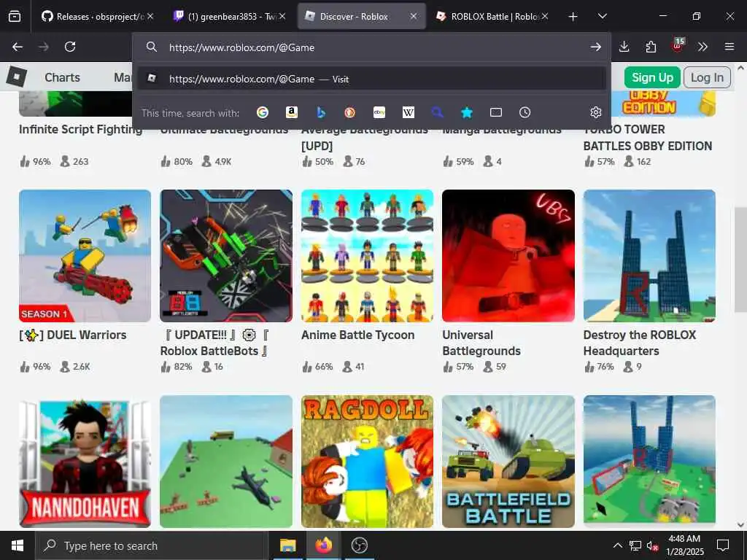This screenshot has width=747, height=560.
Task: Search in Bookmarks using the star icon
Action: pos(466,112)
